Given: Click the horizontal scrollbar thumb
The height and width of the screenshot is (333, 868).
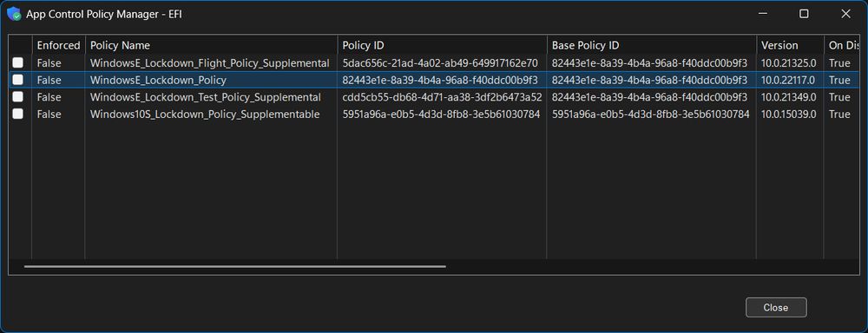Looking at the screenshot, I should point(234,266).
